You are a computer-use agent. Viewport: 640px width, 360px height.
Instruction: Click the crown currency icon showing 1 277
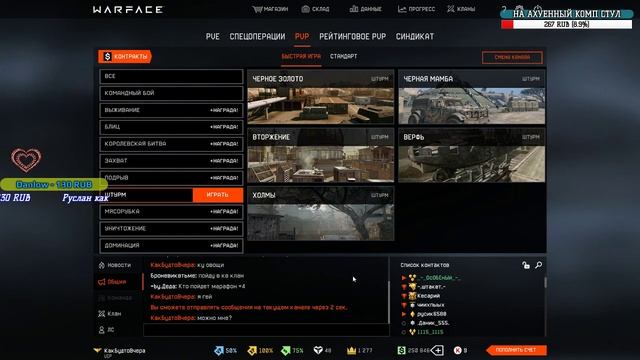pyautogui.click(x=351, y=350)
